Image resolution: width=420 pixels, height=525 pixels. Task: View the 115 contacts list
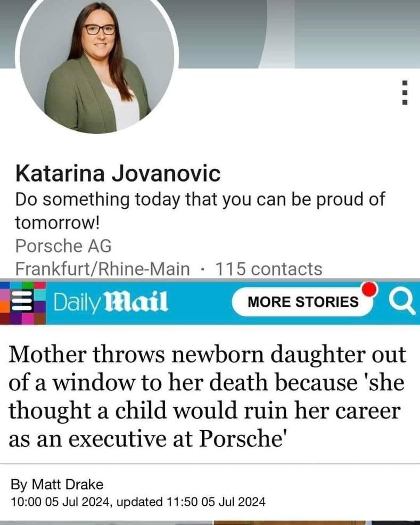tap(268, 269)
